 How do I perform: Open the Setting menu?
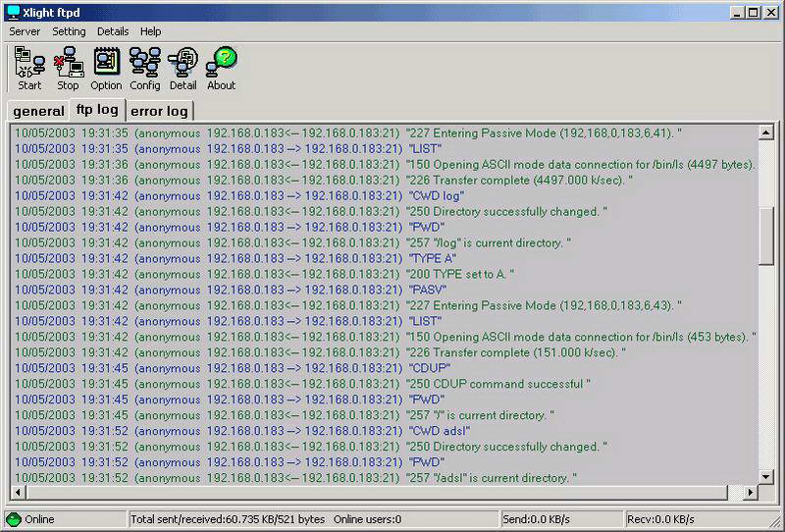(69, 31)
